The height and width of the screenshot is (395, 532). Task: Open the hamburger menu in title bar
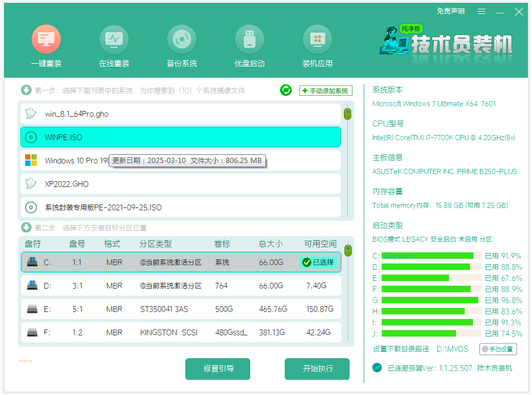pos(481,12)
